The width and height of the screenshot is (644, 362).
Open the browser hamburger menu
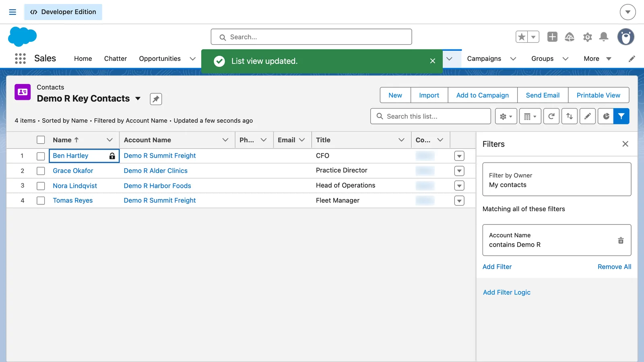click(12, 12)
